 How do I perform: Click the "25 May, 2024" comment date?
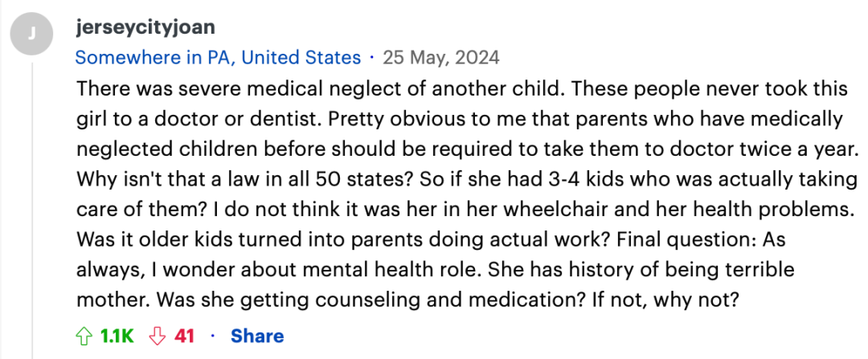coord(441,58)
